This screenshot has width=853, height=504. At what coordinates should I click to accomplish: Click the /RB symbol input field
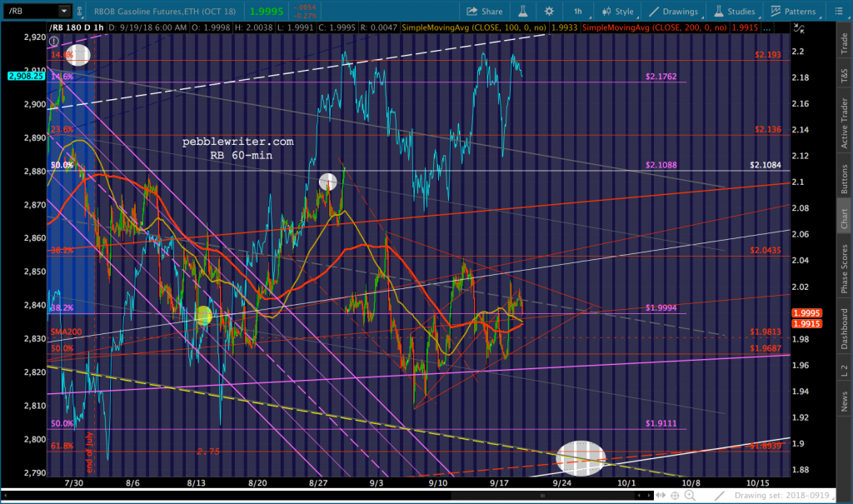[x=31, y=11]
